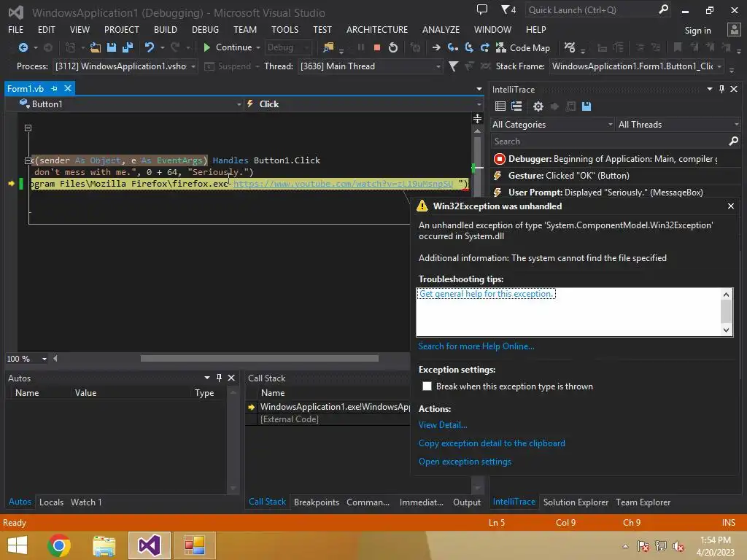The width and height of the screenshot is (747, 560).
Task: Open the Continue button dropdown arrow
Action: tap(258, 47)
